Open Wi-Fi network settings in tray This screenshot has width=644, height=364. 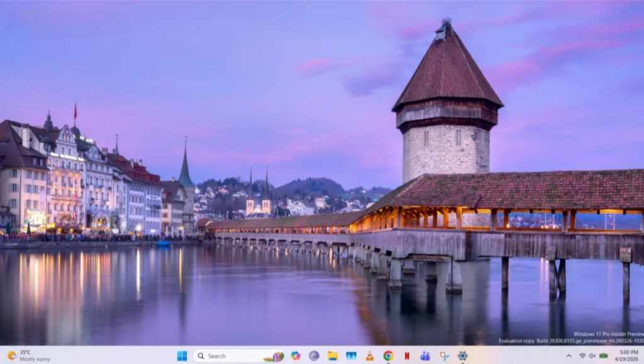(582, 356)
